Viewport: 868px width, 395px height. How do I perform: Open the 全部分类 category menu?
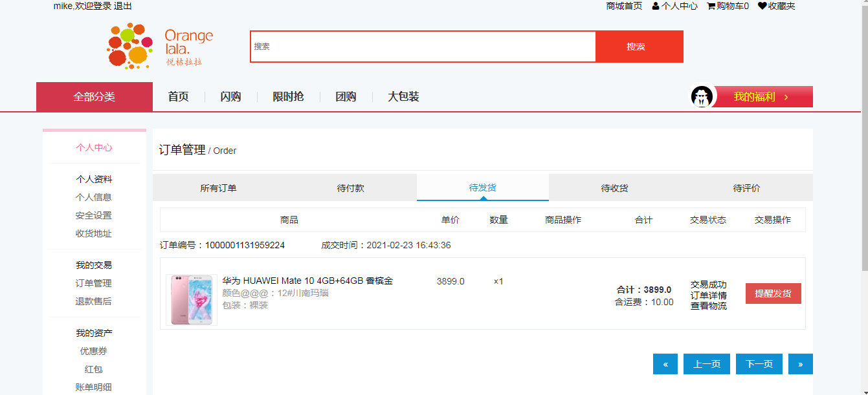pos(95,97)
